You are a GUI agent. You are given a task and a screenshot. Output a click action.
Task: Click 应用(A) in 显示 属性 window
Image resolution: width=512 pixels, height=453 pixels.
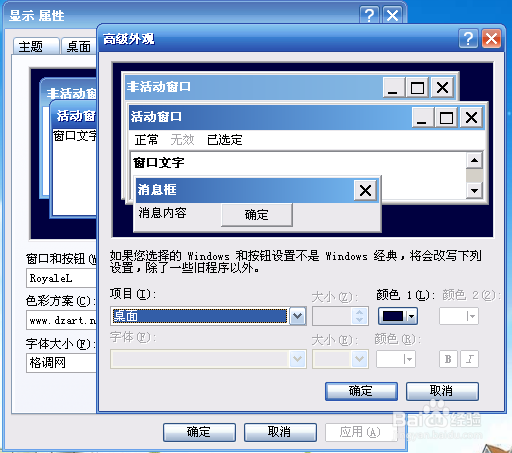(361, 432)
